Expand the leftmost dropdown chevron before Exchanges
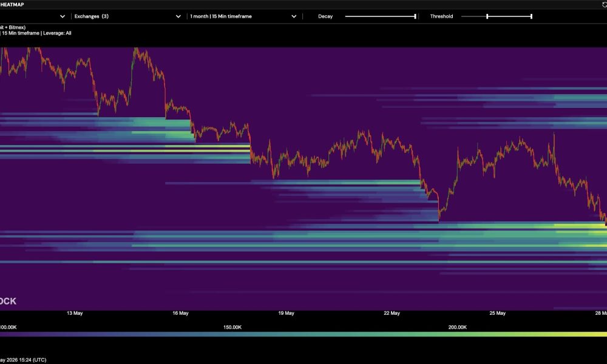This screenshot has height=364, width=607. (x=63, y=16)
